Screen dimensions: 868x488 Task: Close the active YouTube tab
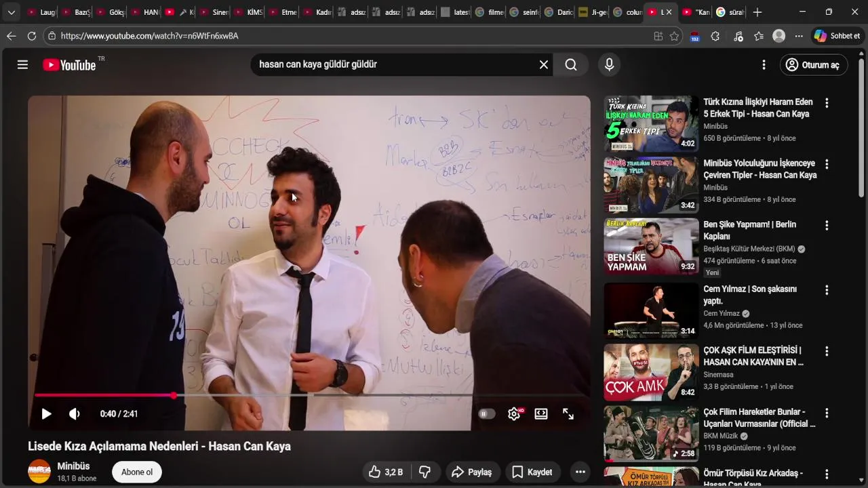(669, 12)
